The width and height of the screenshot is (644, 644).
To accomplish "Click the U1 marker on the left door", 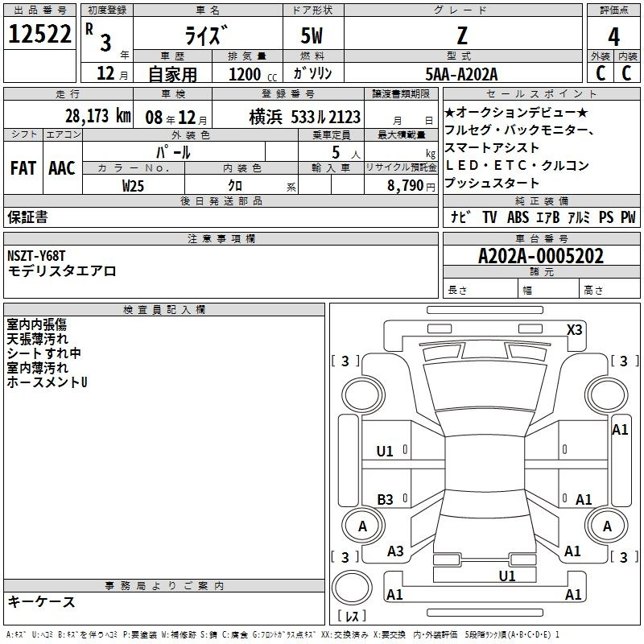I will pyautogui.click(x=386, y=452).
